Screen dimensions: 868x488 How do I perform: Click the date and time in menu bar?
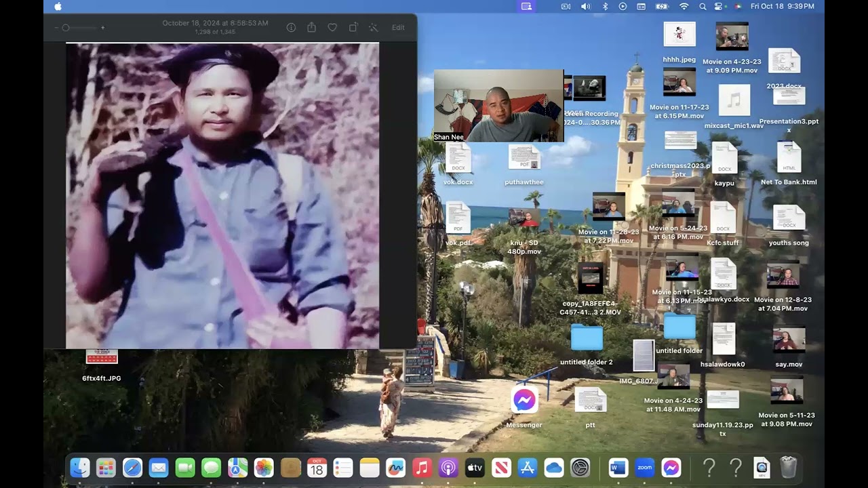click(x=783, y=6)
